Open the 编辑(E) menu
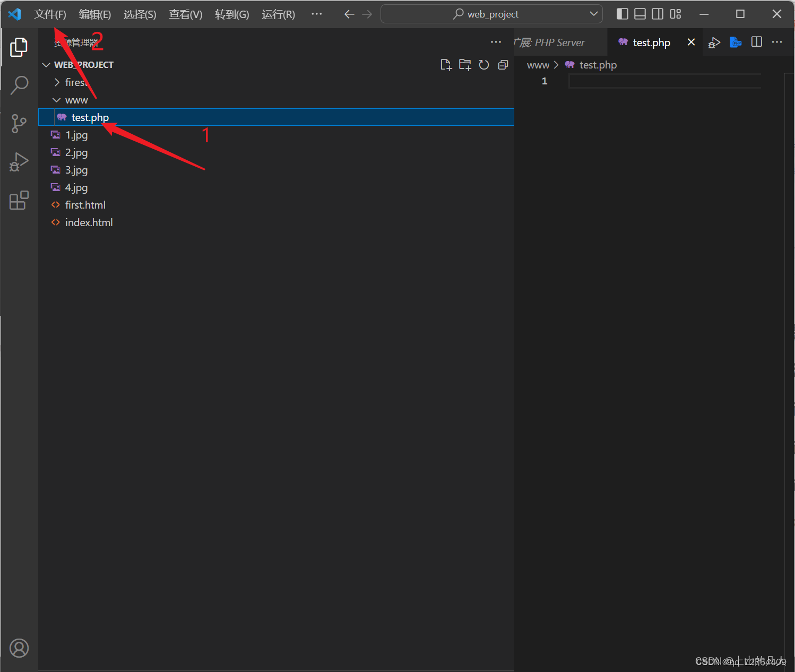The height and width of the screenshot is (672, 795). 95,14
